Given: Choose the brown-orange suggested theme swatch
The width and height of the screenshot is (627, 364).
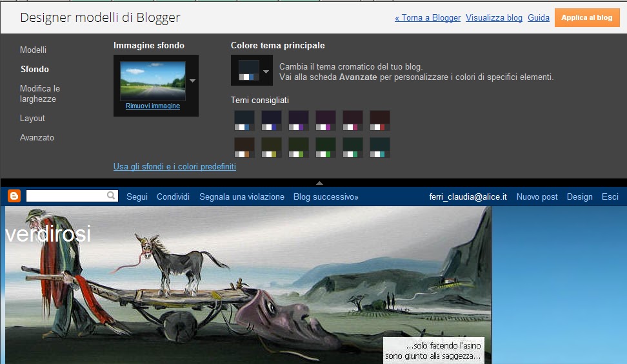Looking at the screenshot, I should [244, 148].
